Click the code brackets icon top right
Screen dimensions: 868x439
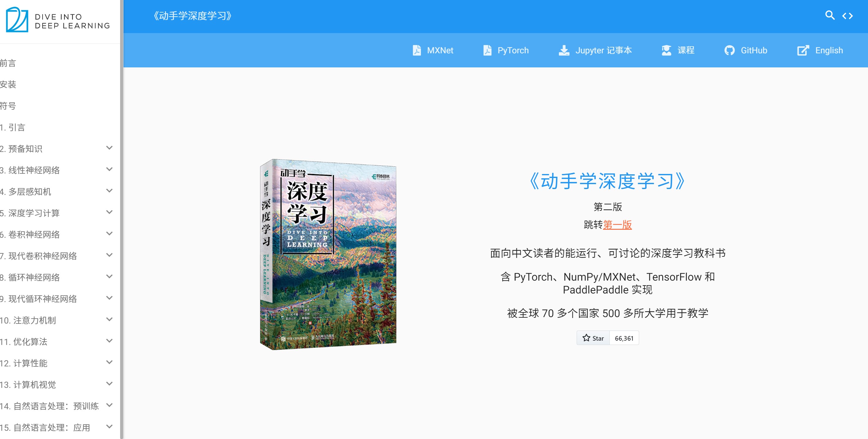pyautogui.click(x=848, y=16)
